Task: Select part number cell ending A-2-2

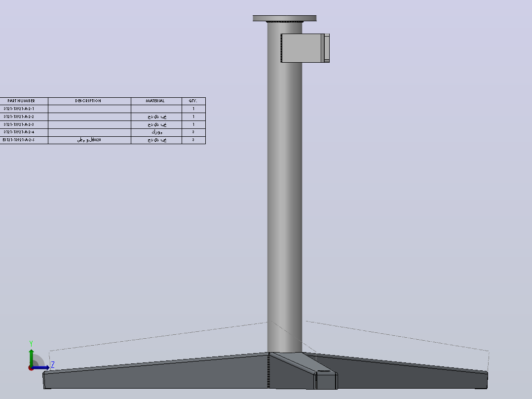Action: [x=24, y=117]
